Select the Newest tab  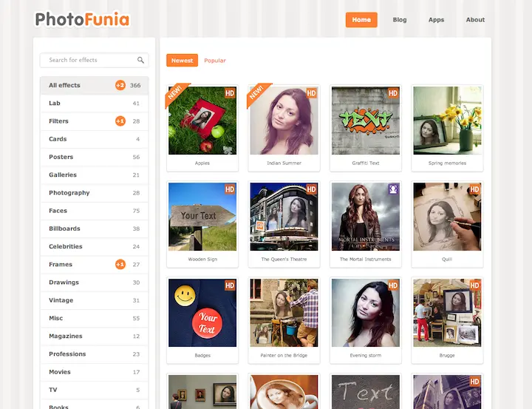[182, 61]
